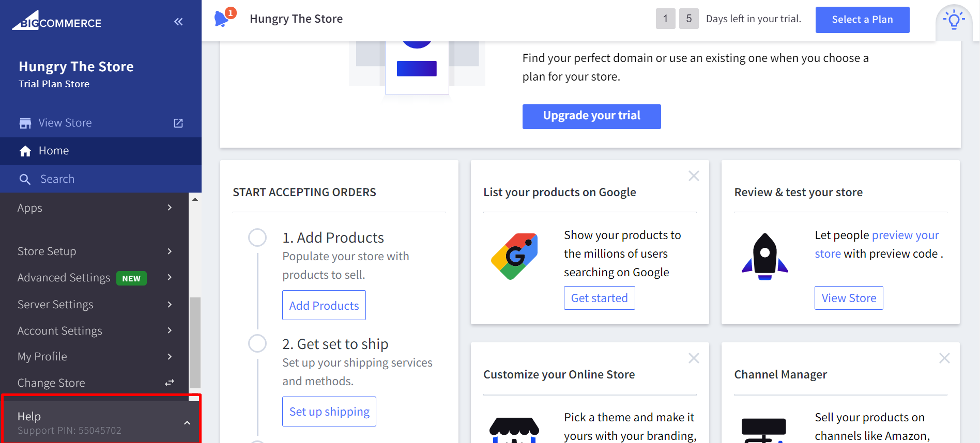Open Advanced Settings menu item

pos(64,278)
